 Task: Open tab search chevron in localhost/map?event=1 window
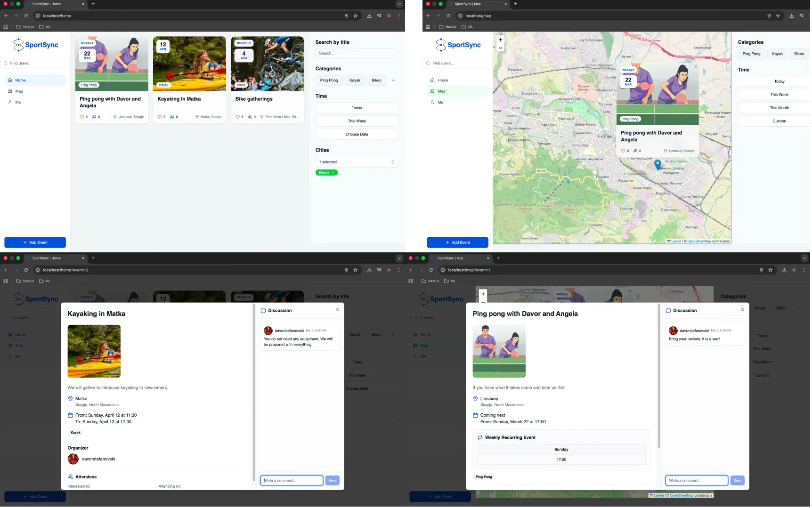pos(806,258)
